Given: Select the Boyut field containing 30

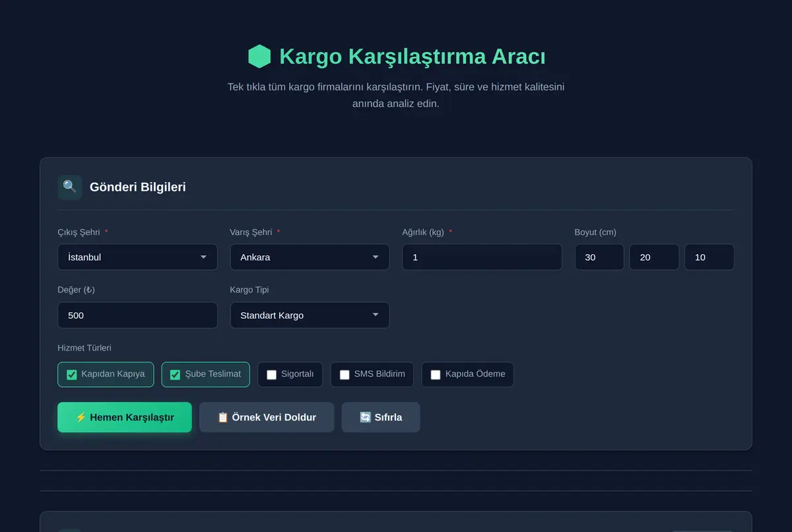Looking at the screenshot, I should pos(599,257).
